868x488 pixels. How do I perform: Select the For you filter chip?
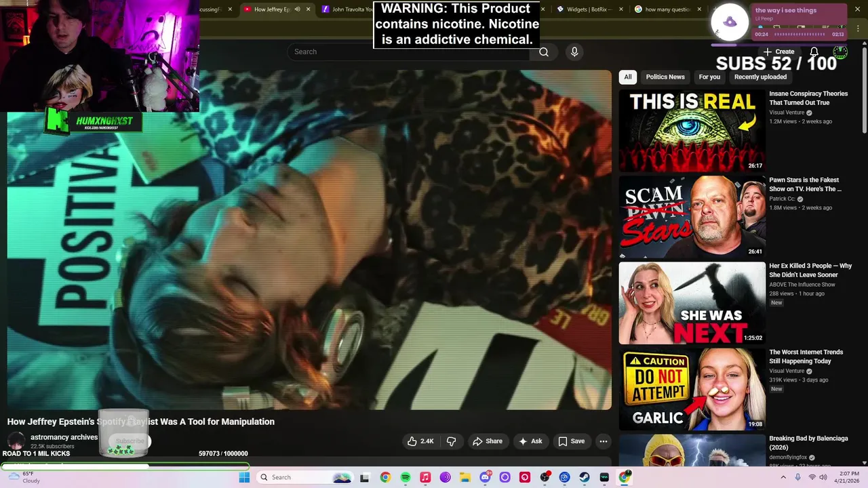(x=709, y=77)
